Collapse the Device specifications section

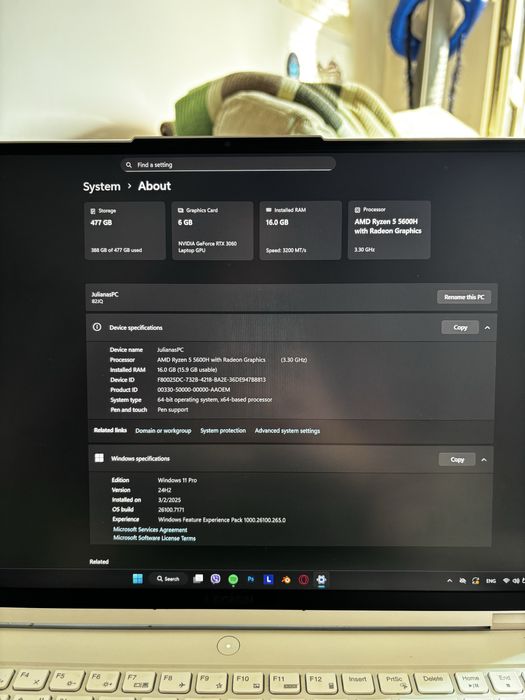488,328
